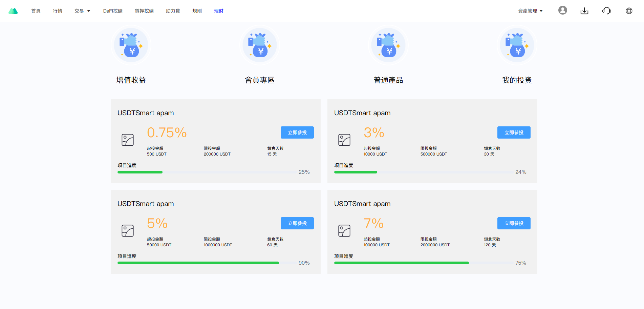Screen dimensions: 644x309
Task: Open customer support headset icon
Action: [606, 11]
